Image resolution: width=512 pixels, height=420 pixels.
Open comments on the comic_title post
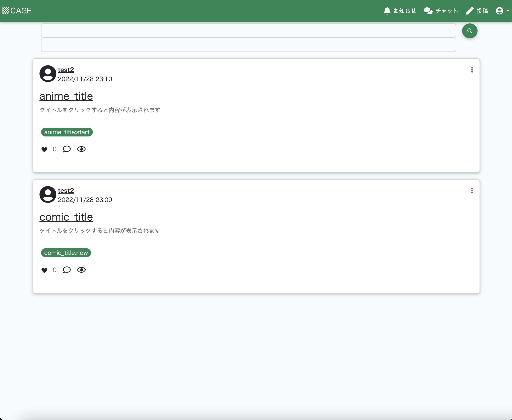click(x=67, y=270)
